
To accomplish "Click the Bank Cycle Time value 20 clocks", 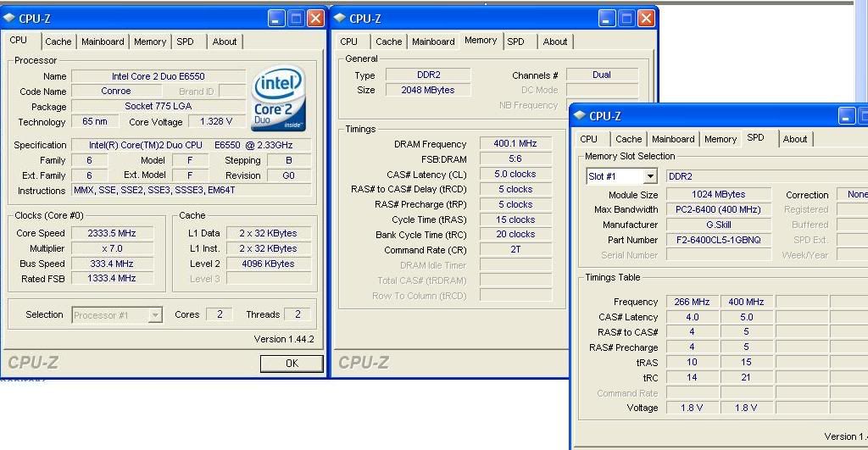I will (515, 235).
